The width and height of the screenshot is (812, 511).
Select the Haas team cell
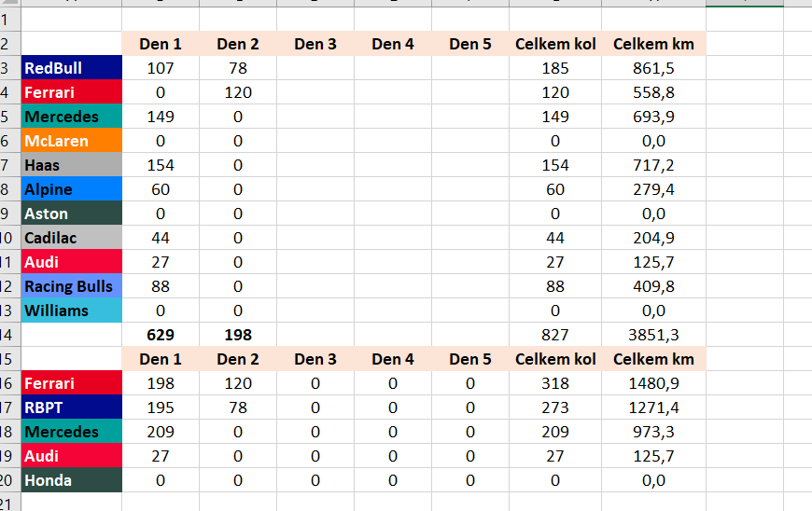71,165
